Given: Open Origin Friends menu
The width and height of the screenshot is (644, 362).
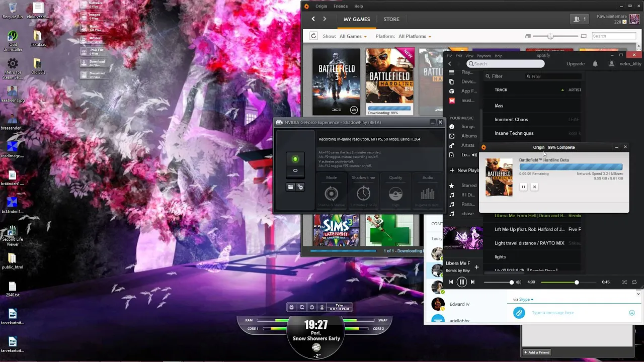Looking at the screenshot, I should coord(341,7).
